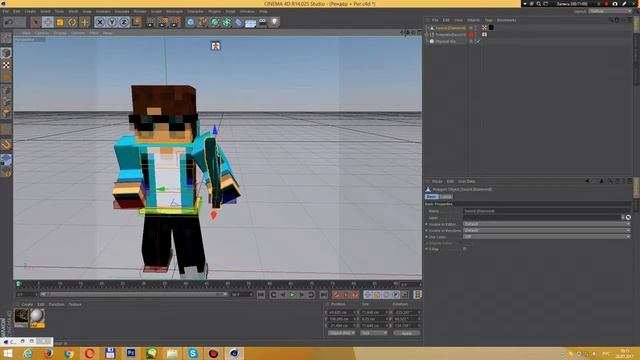Select the Physical Sky object row
The width and height of the screenshot is (640, 360).
coord(445,41)
